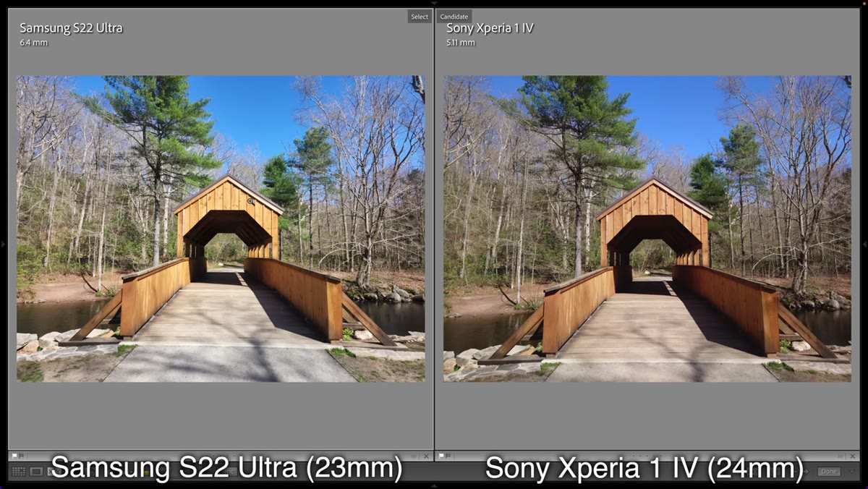
Task: Select the Sony Xperia 1 IV bridge photo
Action: coord(647,229)
